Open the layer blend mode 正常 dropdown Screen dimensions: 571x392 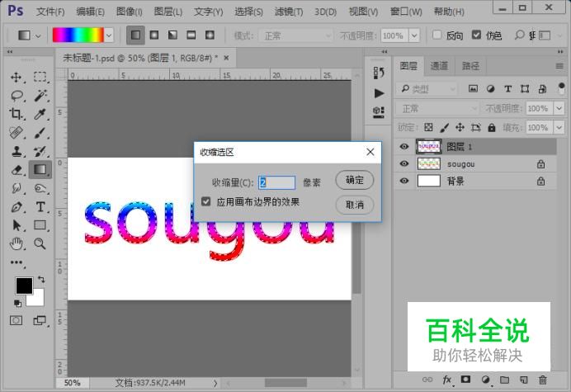437,108
